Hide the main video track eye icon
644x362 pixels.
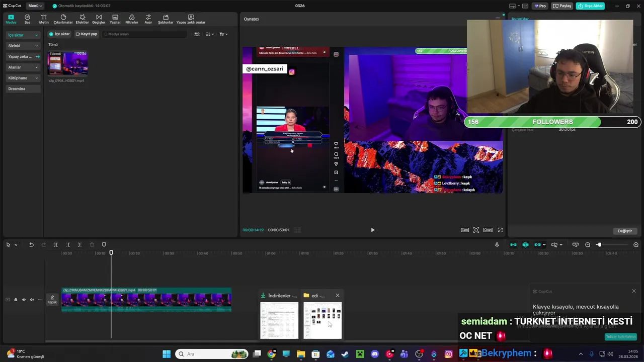point(24,300)
